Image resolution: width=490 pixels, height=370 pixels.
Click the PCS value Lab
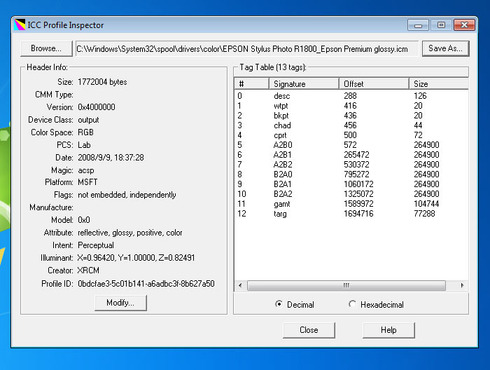point(84,145)
